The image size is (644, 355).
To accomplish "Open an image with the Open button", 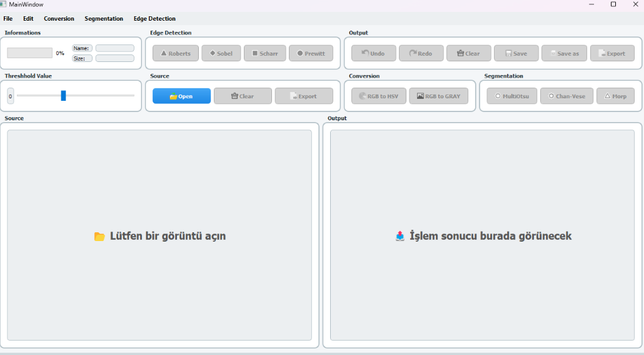I will click(181, 96).
